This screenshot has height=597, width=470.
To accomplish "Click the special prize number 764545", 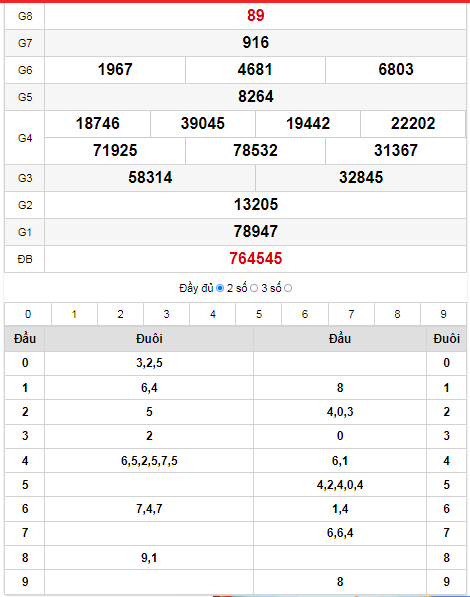I will [x=256, y=259].
